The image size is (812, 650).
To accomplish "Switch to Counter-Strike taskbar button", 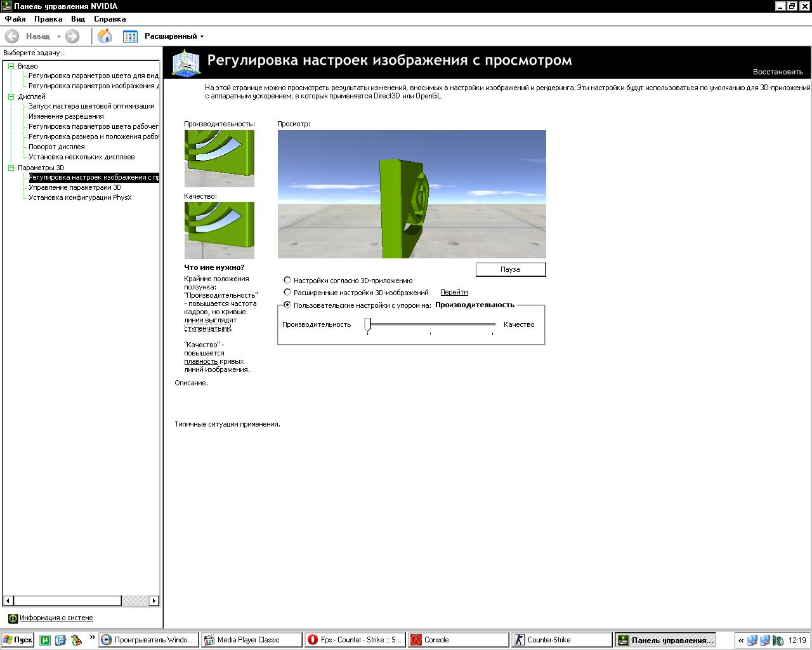I will (561, 640).
